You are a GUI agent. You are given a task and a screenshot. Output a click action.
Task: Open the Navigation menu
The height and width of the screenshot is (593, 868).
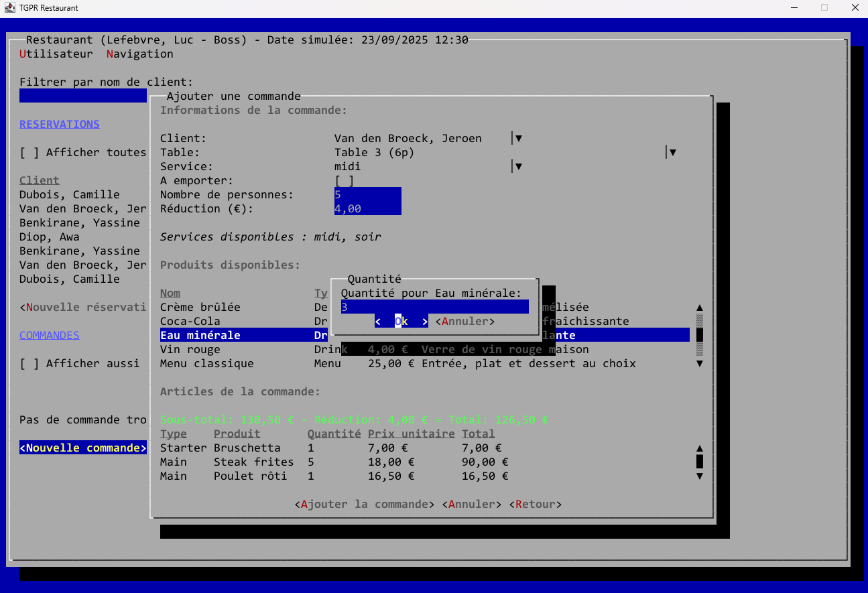click(x=140, y=54)
